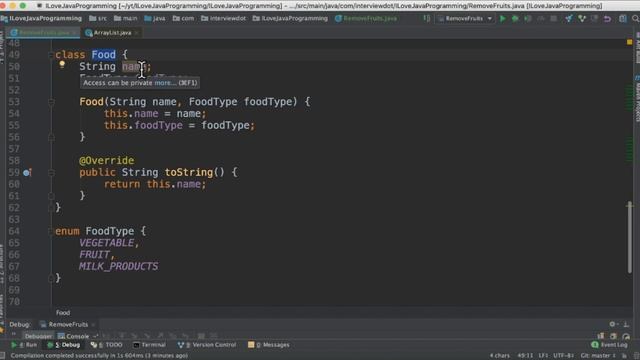Open the Terminal tool window
The image size is (640, 360).
point(150,345)
